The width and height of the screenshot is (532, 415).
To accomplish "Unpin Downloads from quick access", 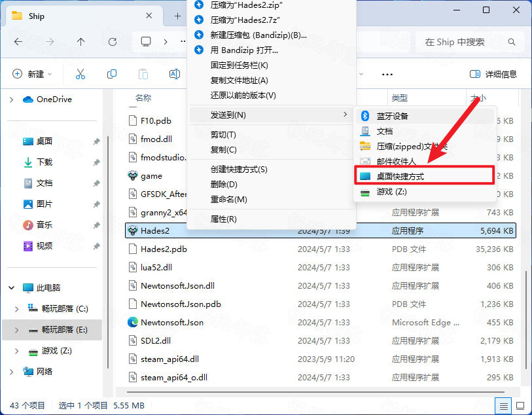I will point(97,162).
